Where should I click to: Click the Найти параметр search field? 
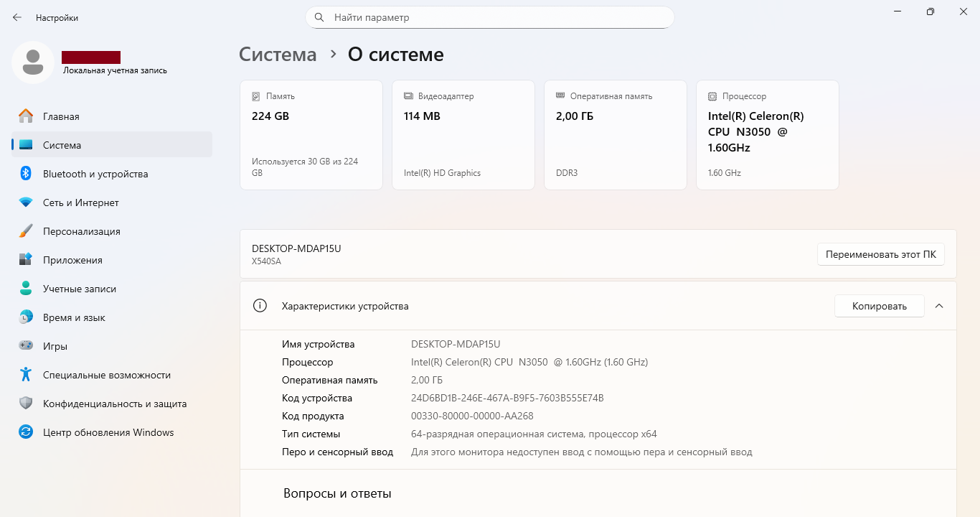point(490,17)
